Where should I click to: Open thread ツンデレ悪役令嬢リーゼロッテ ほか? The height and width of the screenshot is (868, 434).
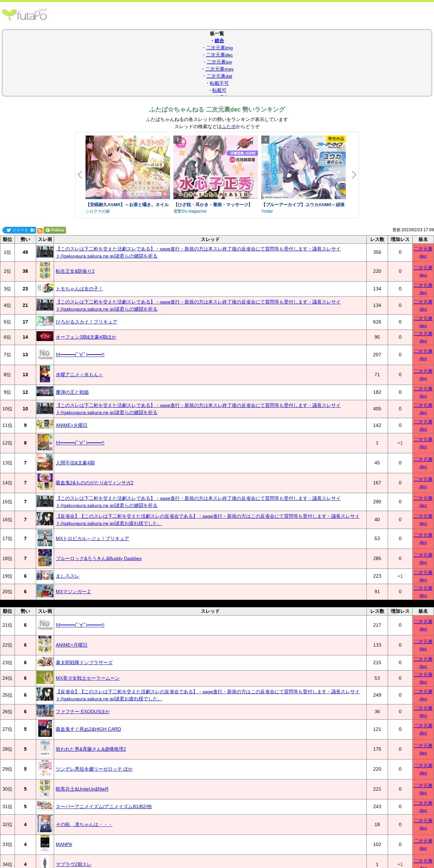[94, 769]
